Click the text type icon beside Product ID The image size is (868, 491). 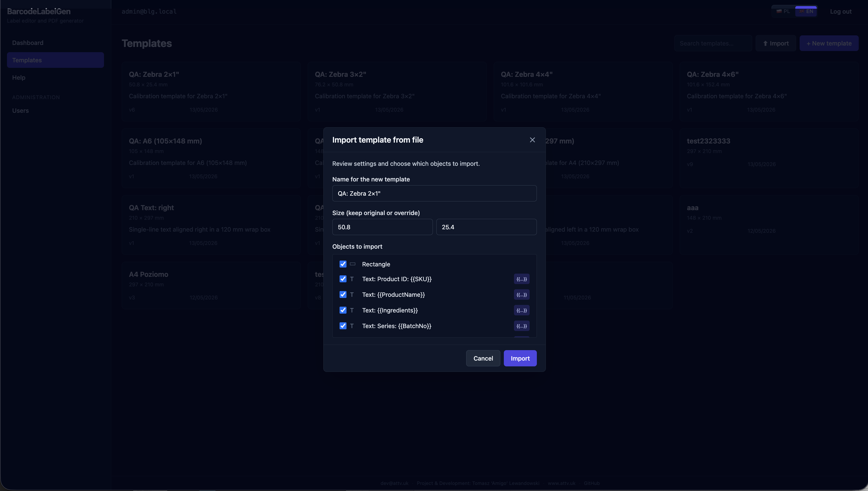[352, 279]
